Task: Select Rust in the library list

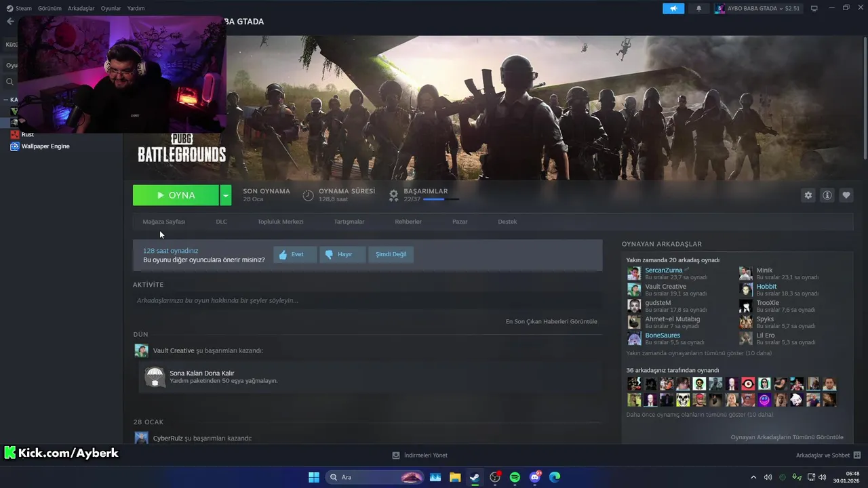Action: click(x=28, y=135)
